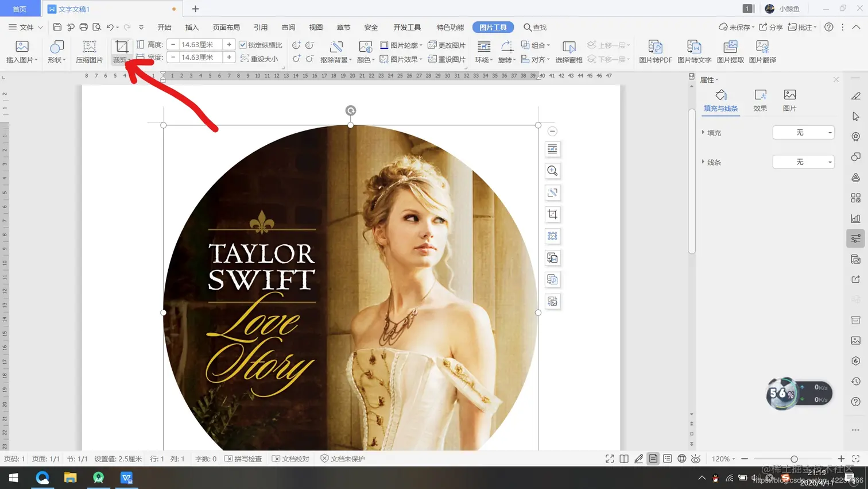This screenshot has width=868, height=489.
Task: Open the 图片效果 (picture effects) dropdown
Action: coord(401,59)
